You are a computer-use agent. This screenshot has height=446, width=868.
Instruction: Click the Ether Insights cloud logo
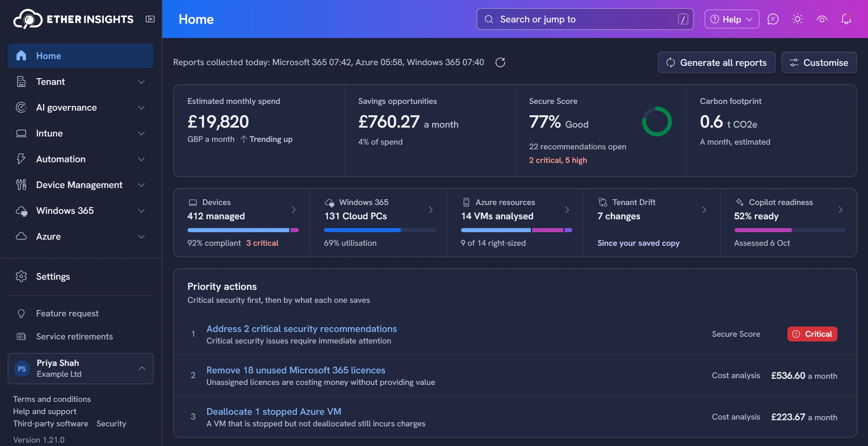(28, 19)
